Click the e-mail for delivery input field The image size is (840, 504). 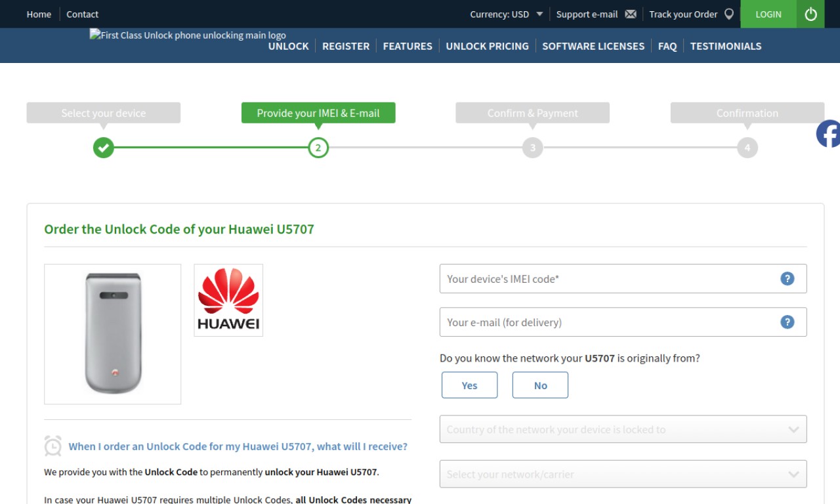click(623, 322)
